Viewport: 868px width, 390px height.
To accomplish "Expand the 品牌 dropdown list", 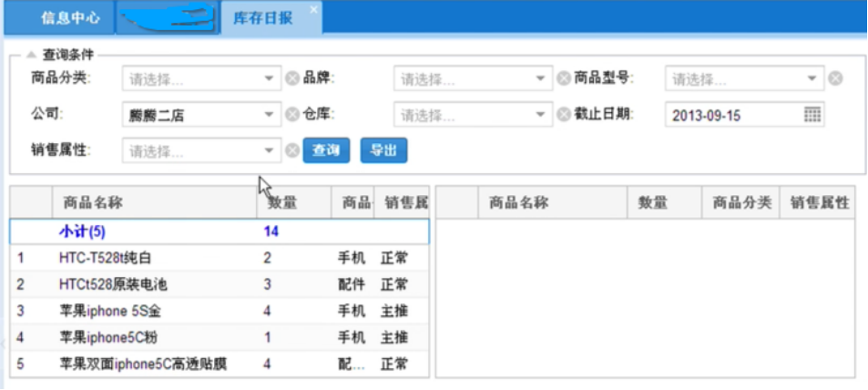I will pyautogui.click(x=541, y=79).
